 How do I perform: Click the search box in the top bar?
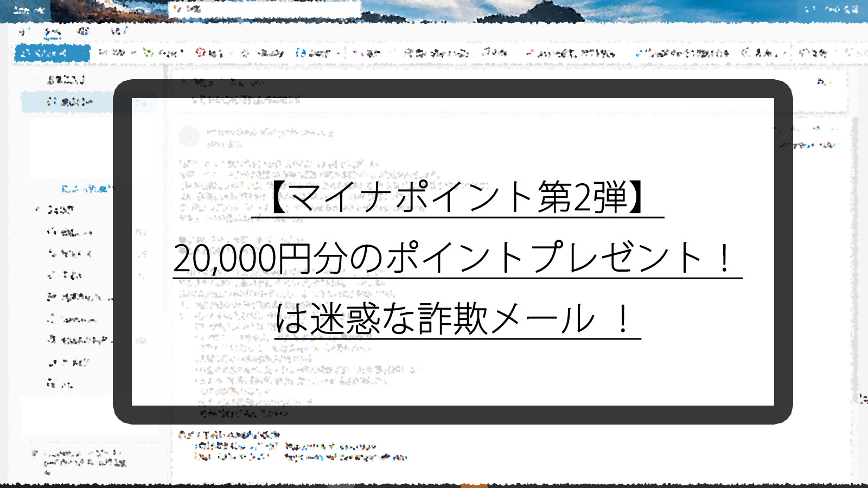pos(264,9)
